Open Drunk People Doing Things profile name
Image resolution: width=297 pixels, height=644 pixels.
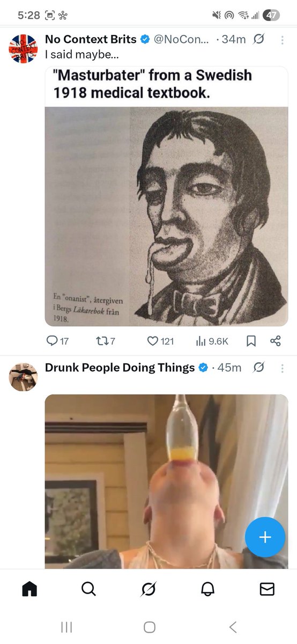[120, 368]
